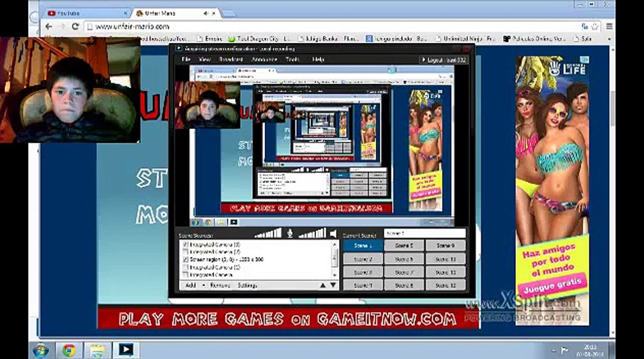
Task: Open the Help menu in XSplit
Action: click(x=318, y=59)
